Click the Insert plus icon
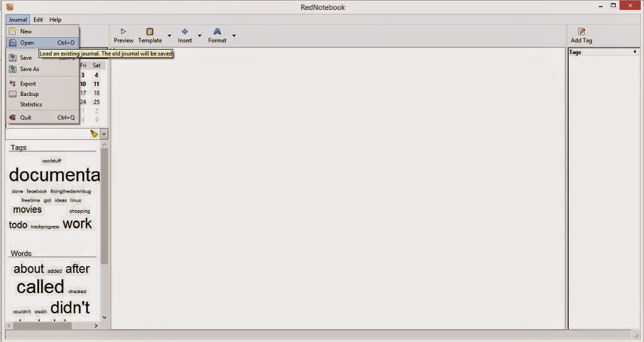Screen dimensions: 644x342 (x=185, y=31)
